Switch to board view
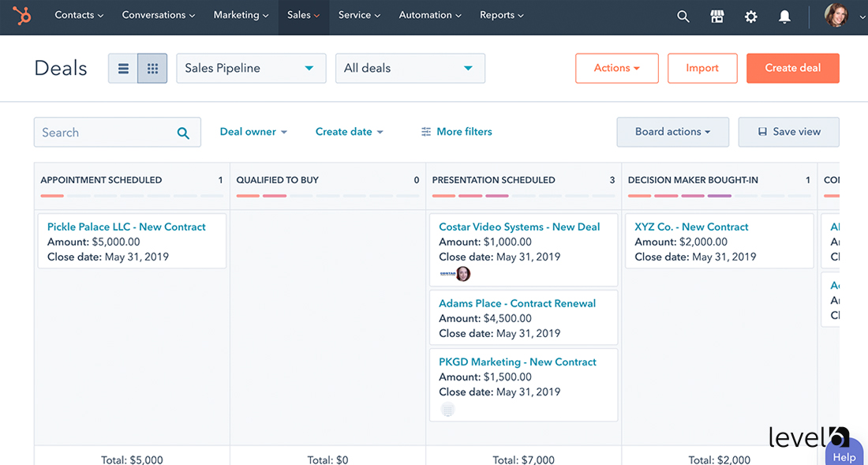 152,68
